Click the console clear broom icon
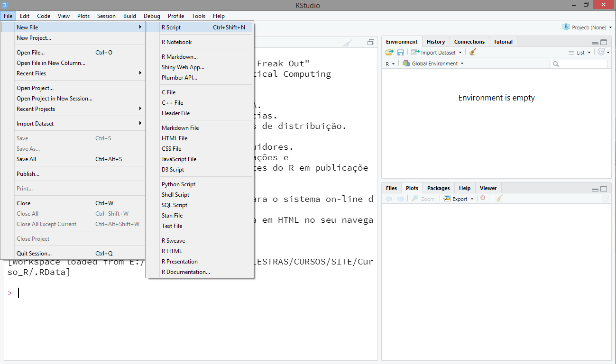The width and height of the screenshot is (616, 364). point(348,43)
